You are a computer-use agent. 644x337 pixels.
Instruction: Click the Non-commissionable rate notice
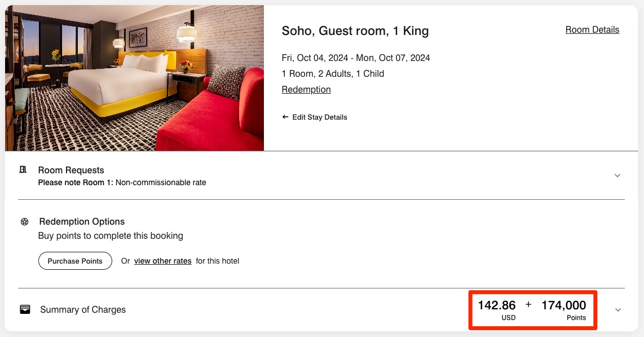coord(122,182)
